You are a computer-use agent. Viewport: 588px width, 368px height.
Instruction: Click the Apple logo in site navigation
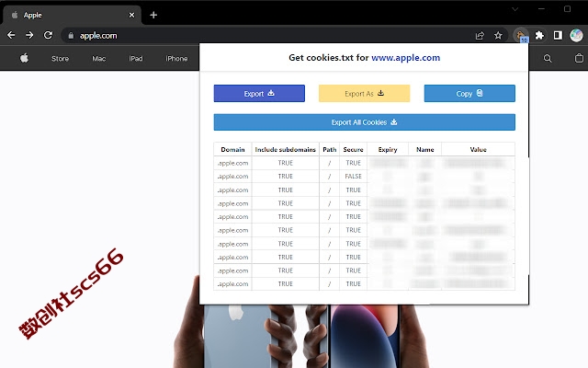point(25,58)
